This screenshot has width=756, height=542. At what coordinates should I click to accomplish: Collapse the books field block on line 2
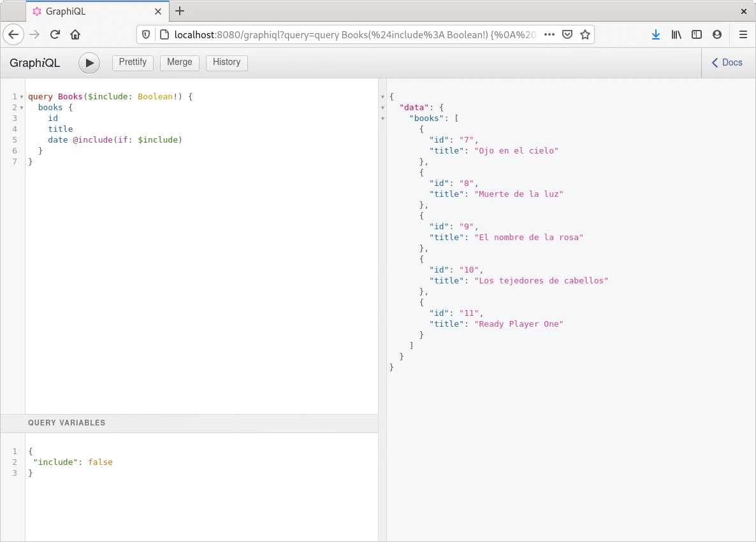pyautogui.click(x=22, y=108)
